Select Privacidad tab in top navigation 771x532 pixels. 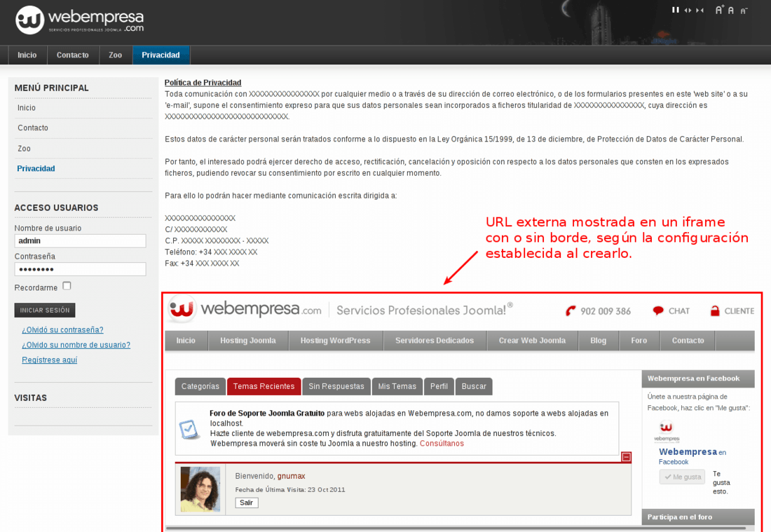pyautogui.click(x=161, y=55)
